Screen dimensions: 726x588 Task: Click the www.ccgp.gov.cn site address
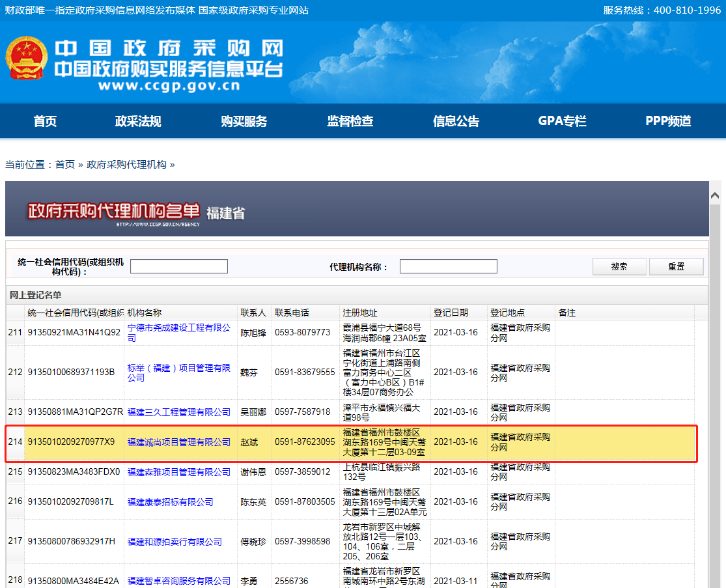169,86
